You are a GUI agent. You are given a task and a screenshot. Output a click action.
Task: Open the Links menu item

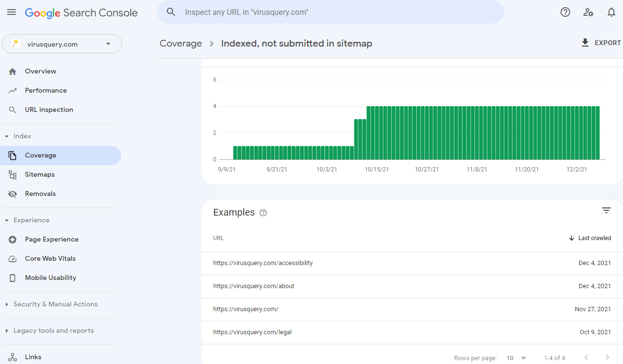[61, 357]
